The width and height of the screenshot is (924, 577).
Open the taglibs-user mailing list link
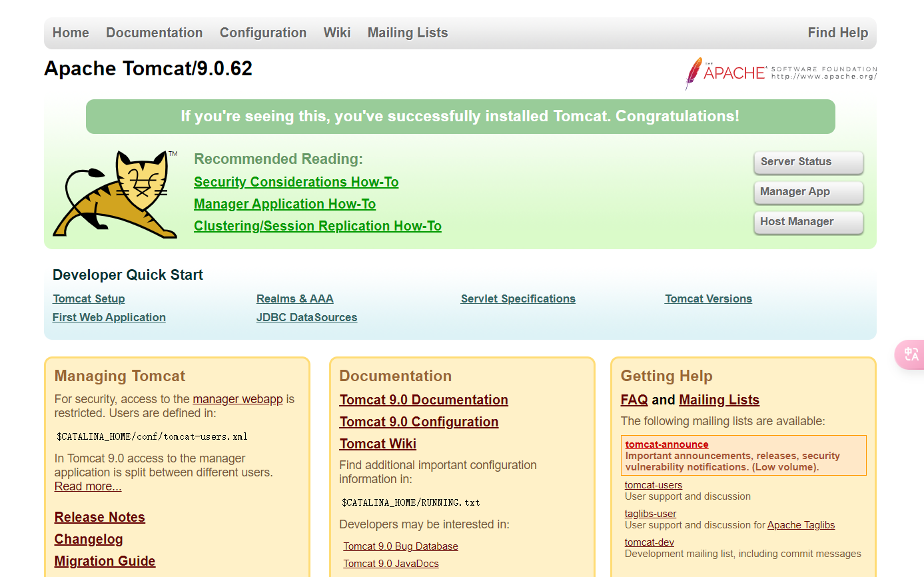[x=651, y=514]
